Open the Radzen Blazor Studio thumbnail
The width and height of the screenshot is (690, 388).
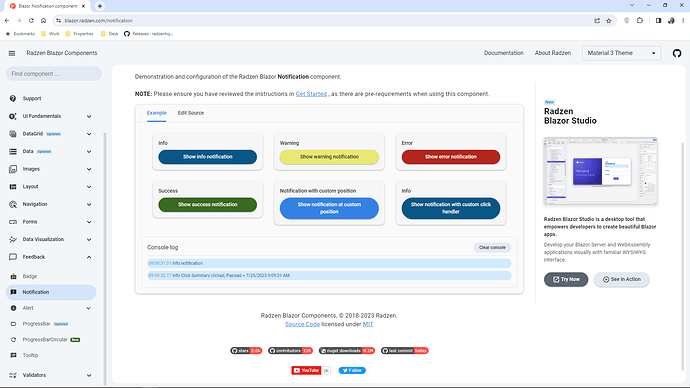click(x=600, y=171)
